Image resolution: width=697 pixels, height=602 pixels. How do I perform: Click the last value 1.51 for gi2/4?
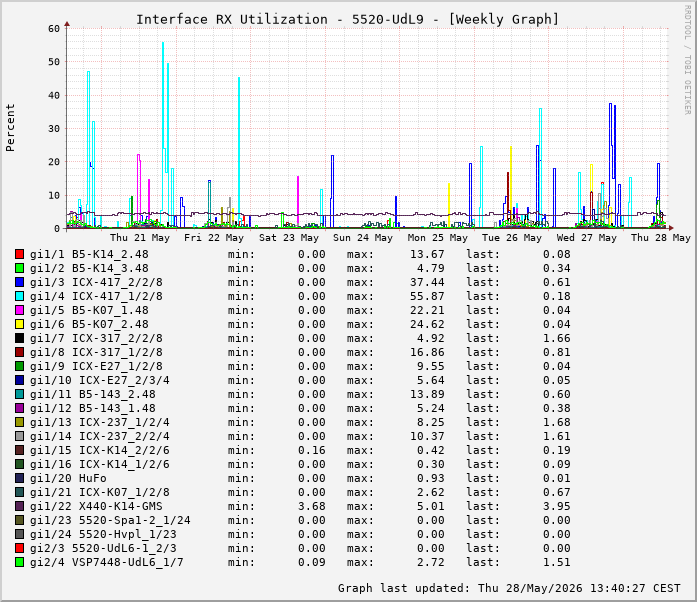(557, 562)
